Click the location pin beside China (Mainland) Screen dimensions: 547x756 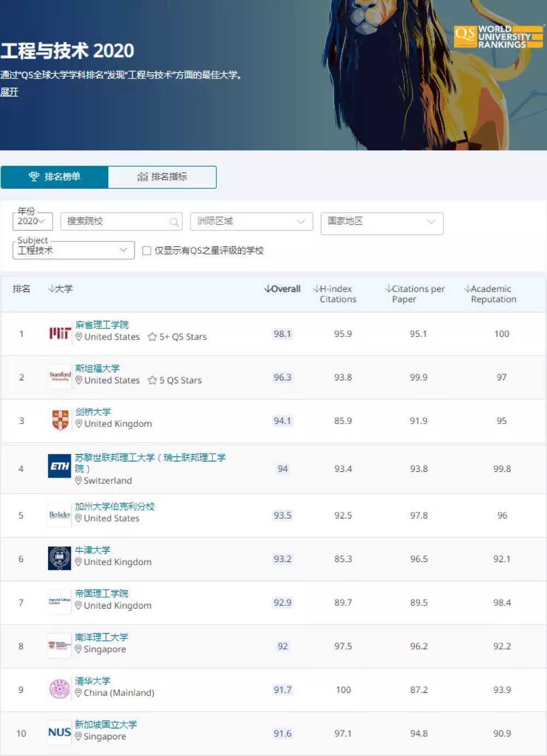(x=78, y=693)
